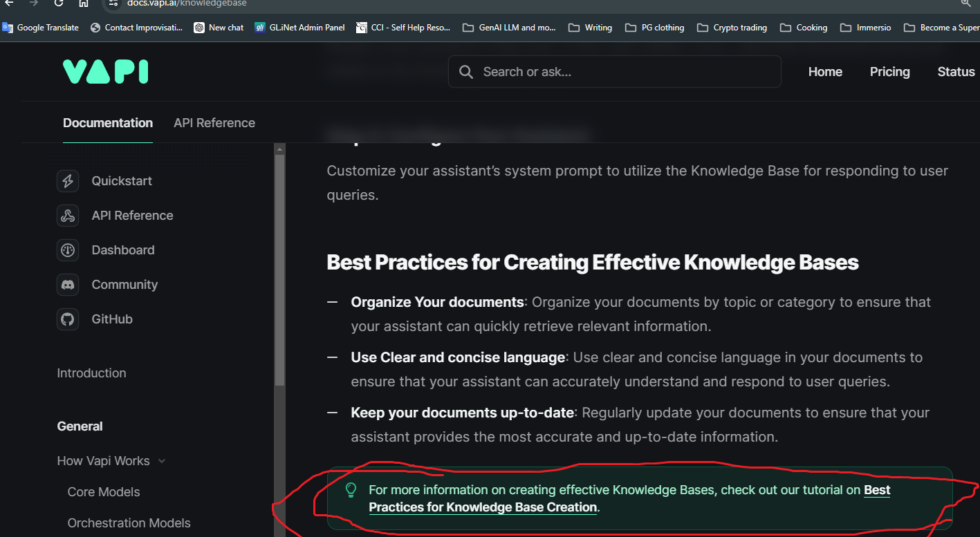The image size is (980, 537).
Task: Open GitHub in the sidebar
Action: (x=112, y=319)
